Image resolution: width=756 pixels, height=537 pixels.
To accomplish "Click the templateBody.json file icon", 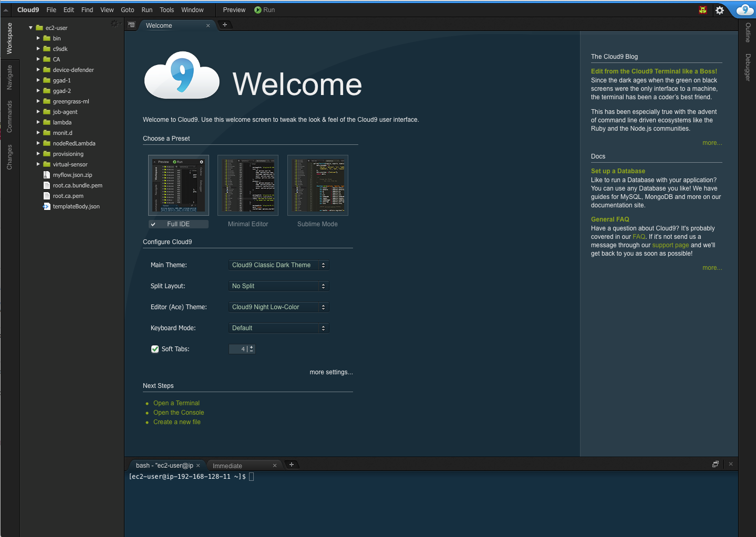I will [x=47, y=206].
